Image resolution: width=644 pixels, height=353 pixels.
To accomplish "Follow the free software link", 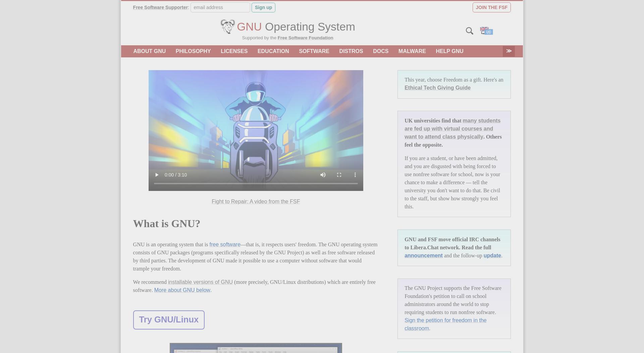I will (225, 245).
